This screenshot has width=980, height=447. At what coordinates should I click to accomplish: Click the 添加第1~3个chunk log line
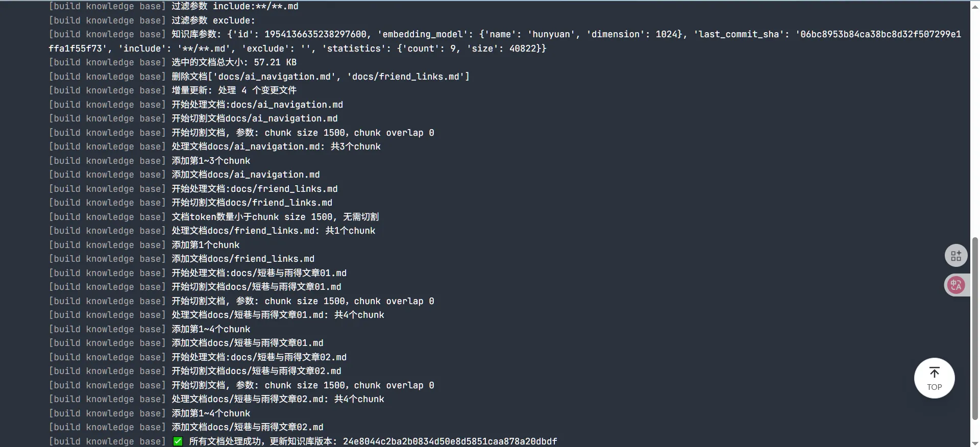pos(150,161)
